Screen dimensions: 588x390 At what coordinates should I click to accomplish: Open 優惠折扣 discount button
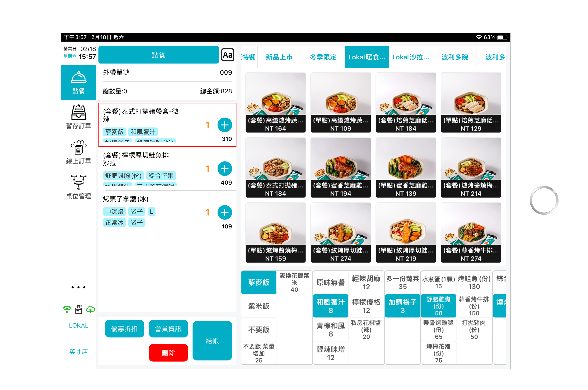pyautogui.click(x=124, y=329)
